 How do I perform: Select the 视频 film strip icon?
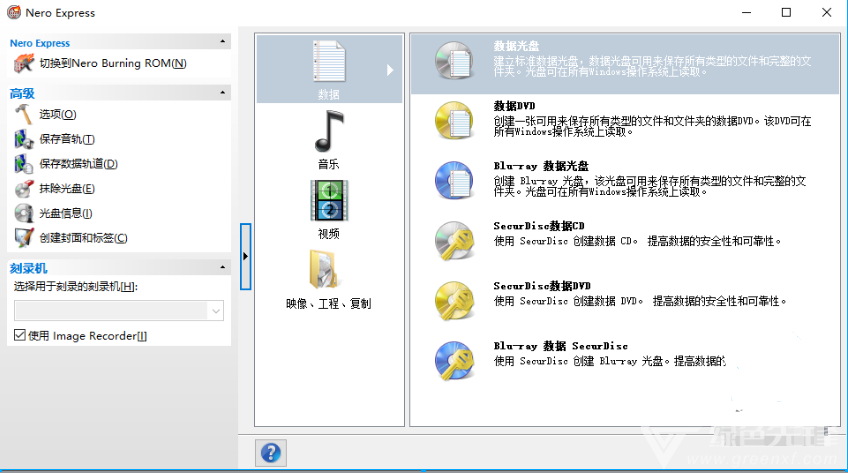click(329, 201)
